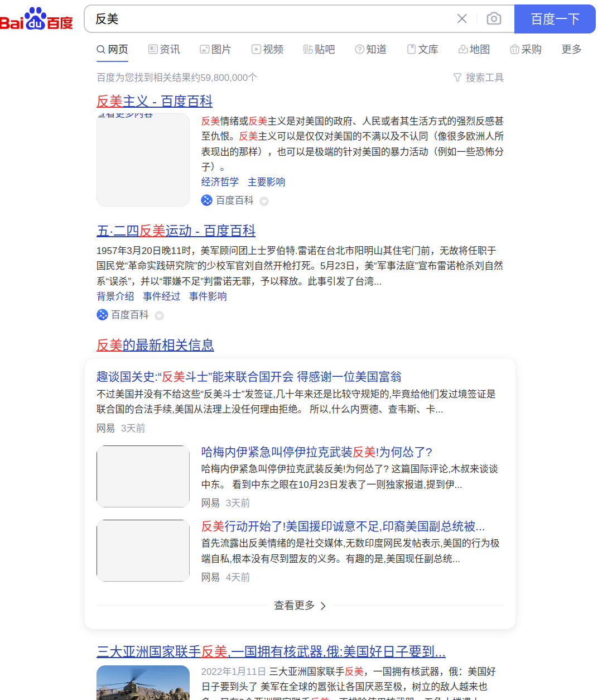This screenshot has width=612, height=700.
Task: Open the 事件影响 sublink
Action: pos(208,296)
